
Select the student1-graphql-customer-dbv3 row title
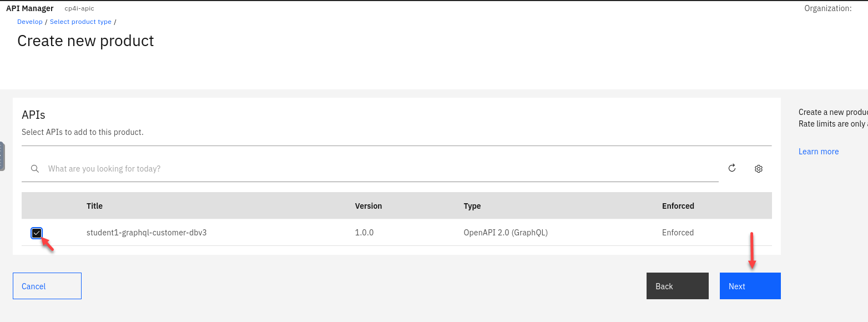(147, 233)
